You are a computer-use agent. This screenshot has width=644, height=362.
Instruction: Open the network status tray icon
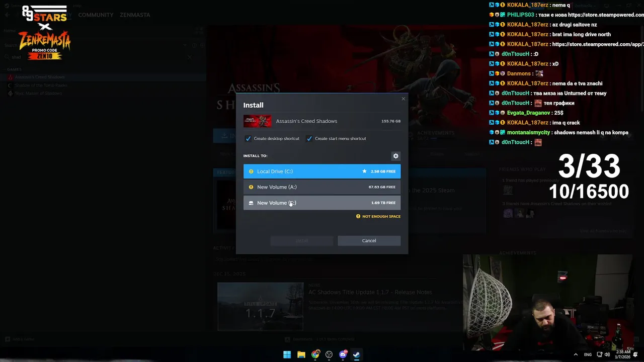point(599,354)
